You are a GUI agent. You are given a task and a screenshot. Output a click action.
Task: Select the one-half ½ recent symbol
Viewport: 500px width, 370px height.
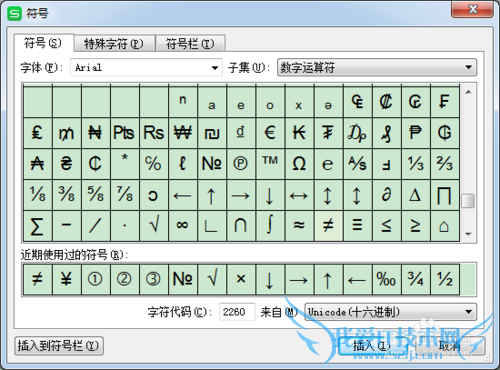click(445, 279)
